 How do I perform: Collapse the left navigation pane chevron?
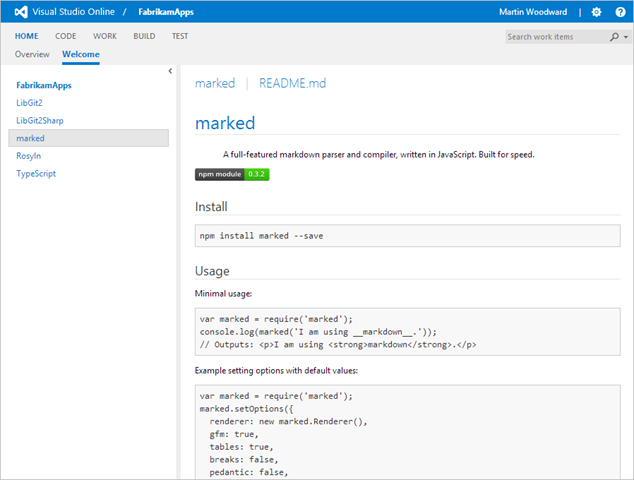(170, 71)
